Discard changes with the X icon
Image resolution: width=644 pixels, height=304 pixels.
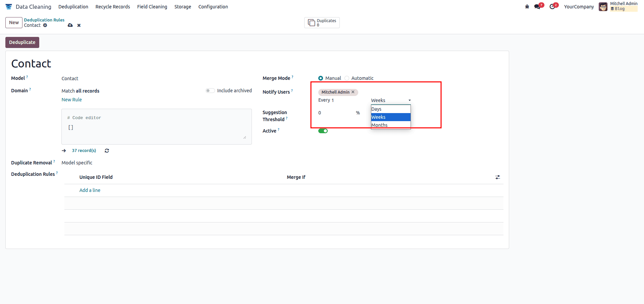(79, 25)
